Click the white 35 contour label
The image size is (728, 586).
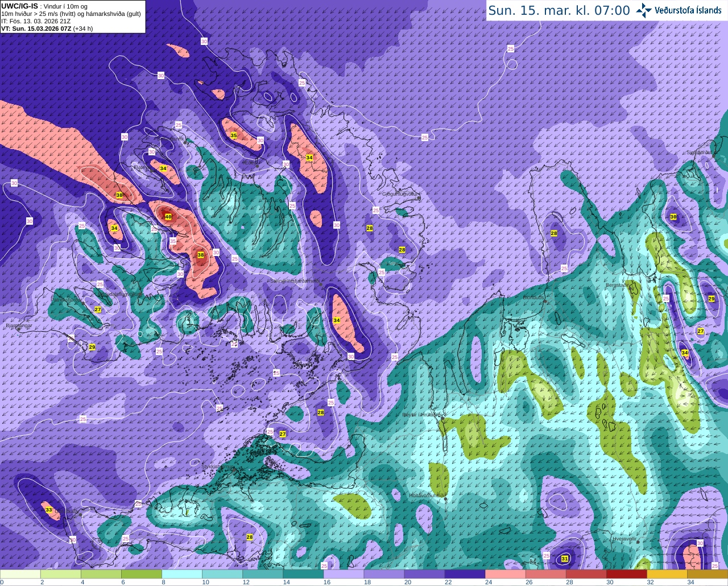173,241
